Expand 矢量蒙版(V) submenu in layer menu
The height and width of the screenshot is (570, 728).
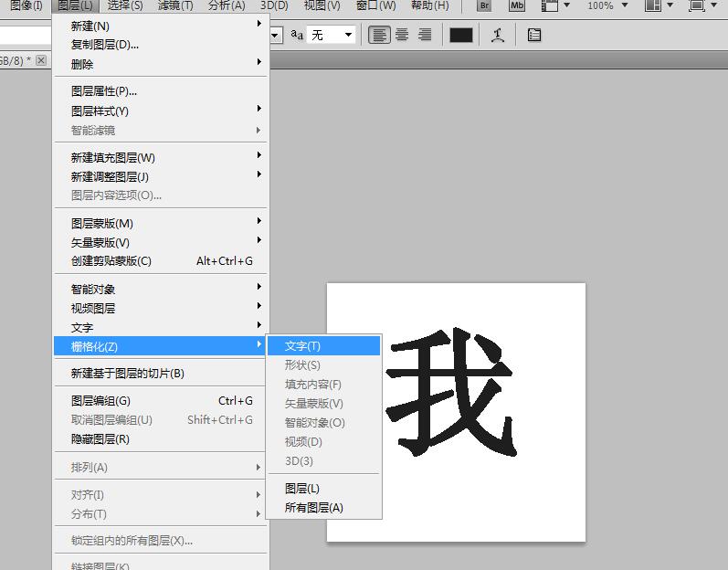[161, 243]
